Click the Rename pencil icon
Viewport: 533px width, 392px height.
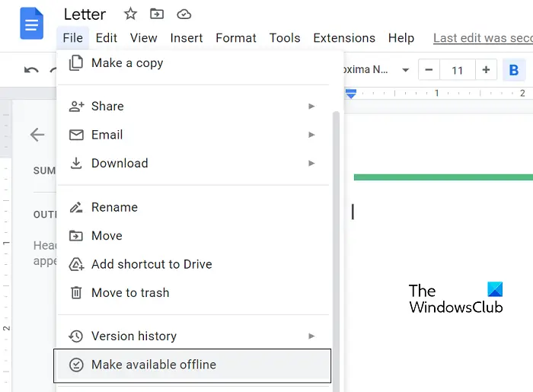point(76,207)
